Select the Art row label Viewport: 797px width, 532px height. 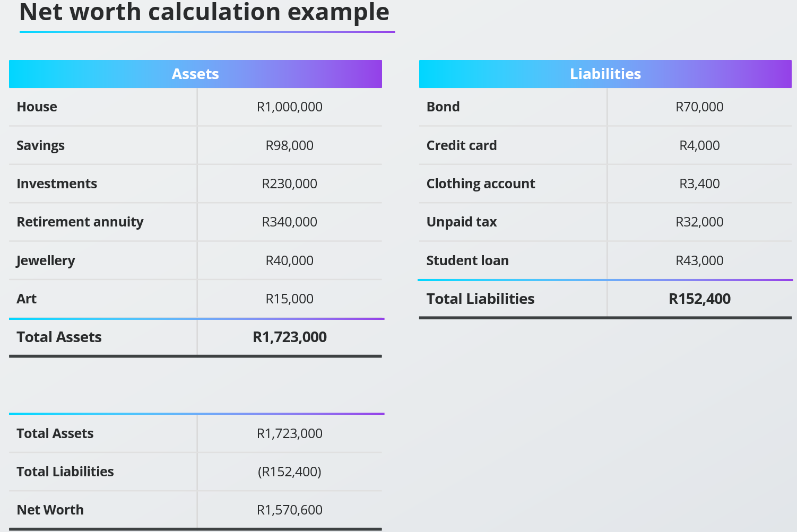click(x=27, y=299)
